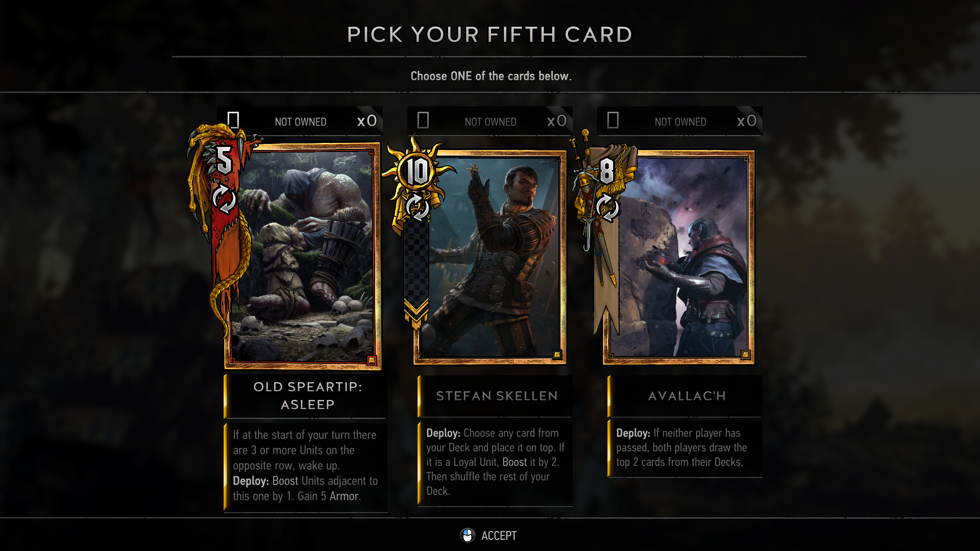Select the Stefan Skellen card artwork
This screenshot has width=980, height=551.
[490, 257]
